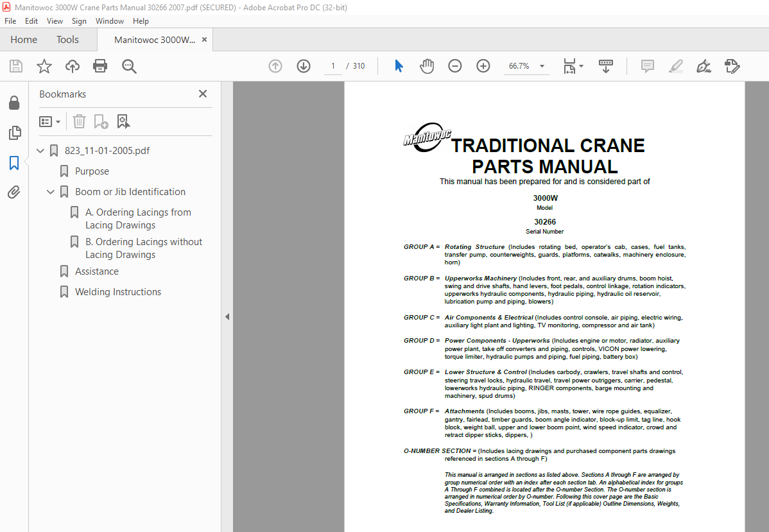Delete selected bookmark with trash icon
The image size is (769, 532).
click(x=79, y=121)
